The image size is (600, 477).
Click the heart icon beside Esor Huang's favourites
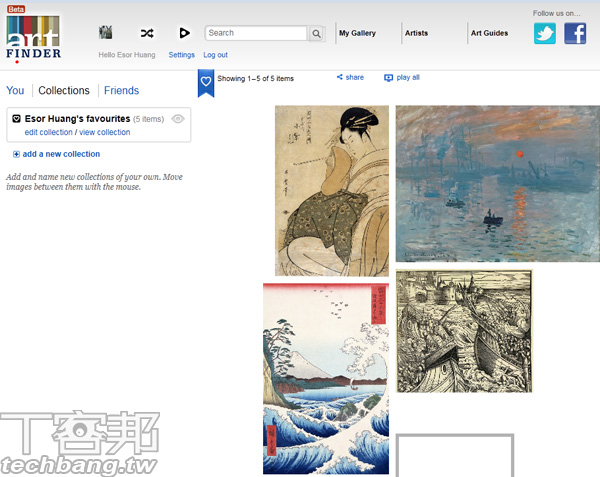(16, 119)
